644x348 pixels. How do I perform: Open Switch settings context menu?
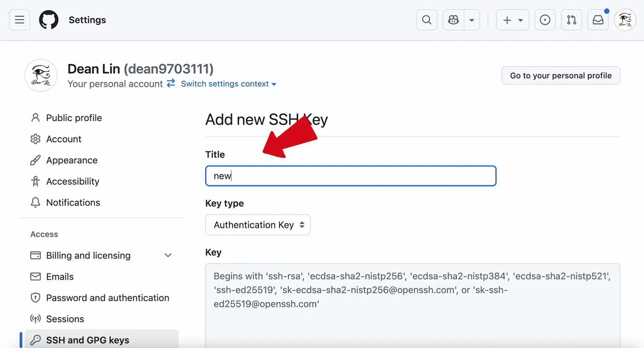click(229, 84)
